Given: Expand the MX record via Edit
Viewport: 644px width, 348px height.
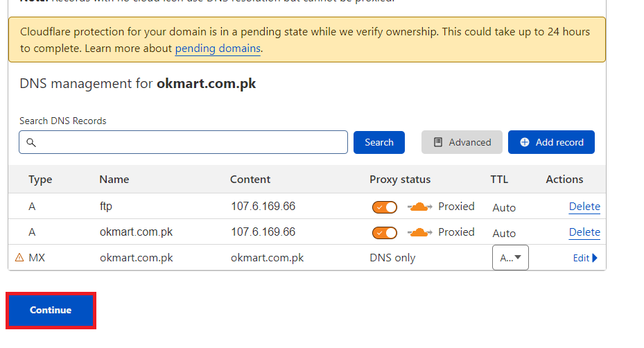Looking at the screenshot, I should (x=585, y=258).
